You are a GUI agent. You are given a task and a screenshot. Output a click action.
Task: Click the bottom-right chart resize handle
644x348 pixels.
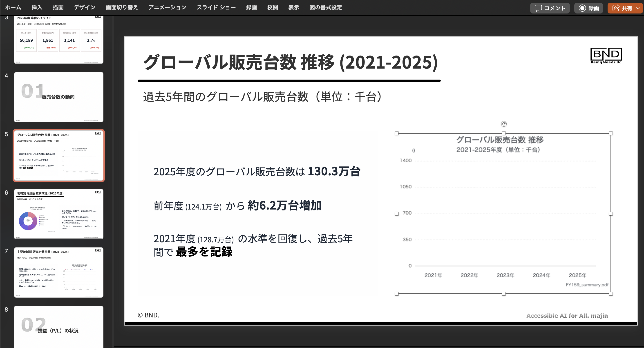click(611, 294)
